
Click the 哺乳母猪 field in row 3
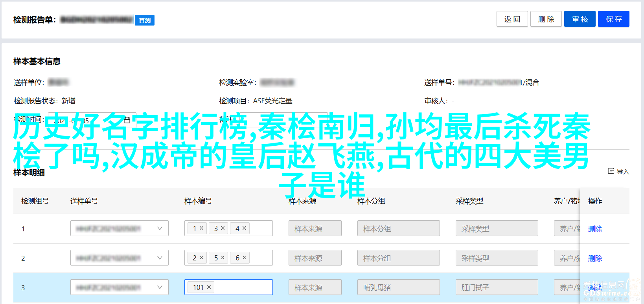399,287
